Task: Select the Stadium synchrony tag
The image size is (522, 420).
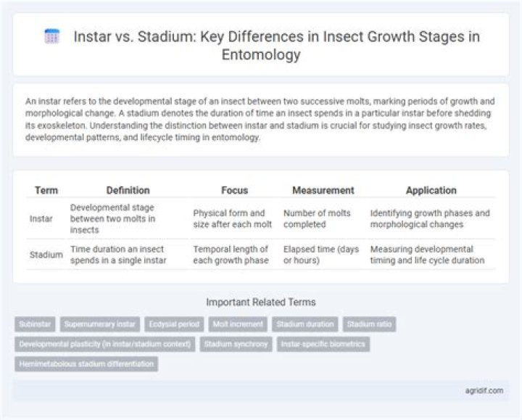Action: 236,344
